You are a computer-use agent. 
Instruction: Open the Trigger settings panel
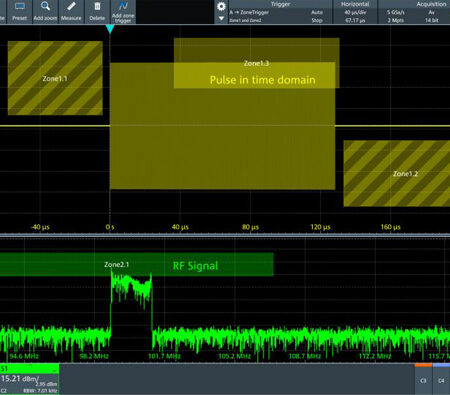280,12
